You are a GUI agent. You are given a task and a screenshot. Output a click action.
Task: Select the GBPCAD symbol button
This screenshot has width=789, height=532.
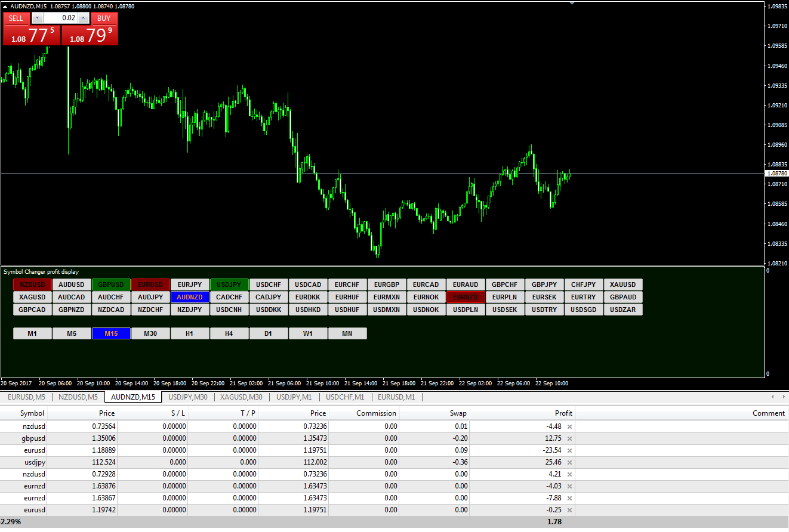pos(32,310)
